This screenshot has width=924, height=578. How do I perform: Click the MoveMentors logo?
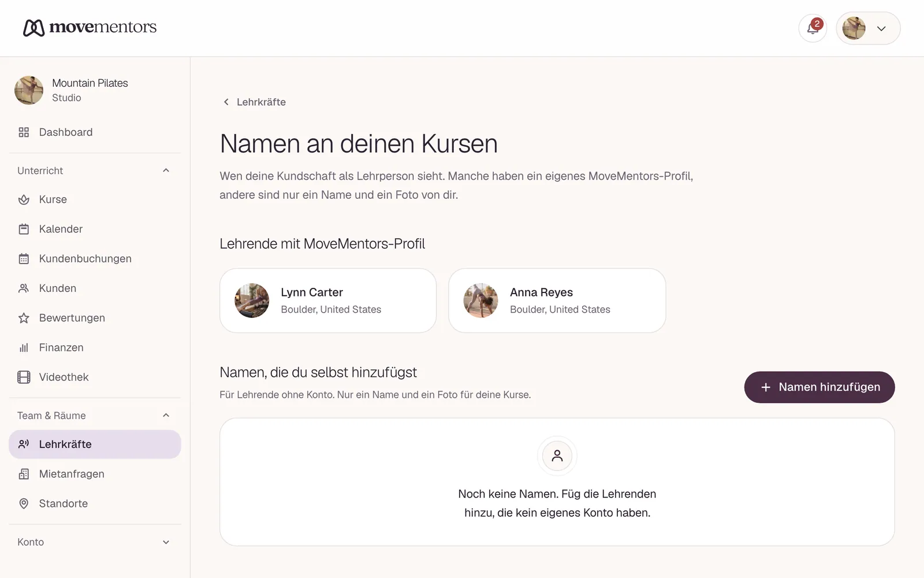(x=90, y=27)
